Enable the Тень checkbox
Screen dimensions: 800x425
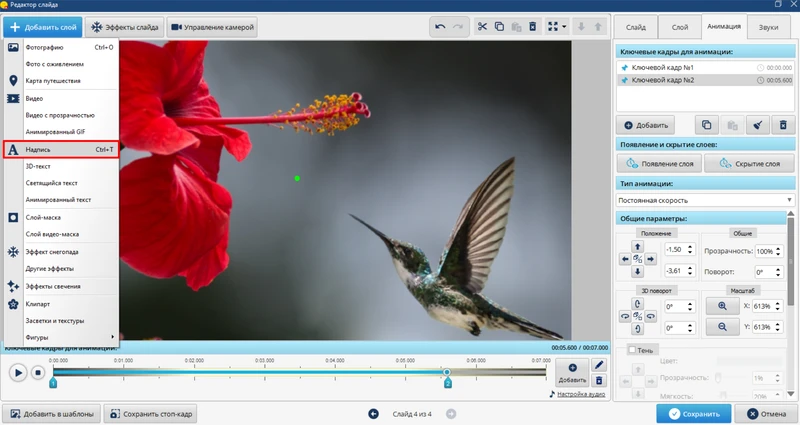click(632, 350)
